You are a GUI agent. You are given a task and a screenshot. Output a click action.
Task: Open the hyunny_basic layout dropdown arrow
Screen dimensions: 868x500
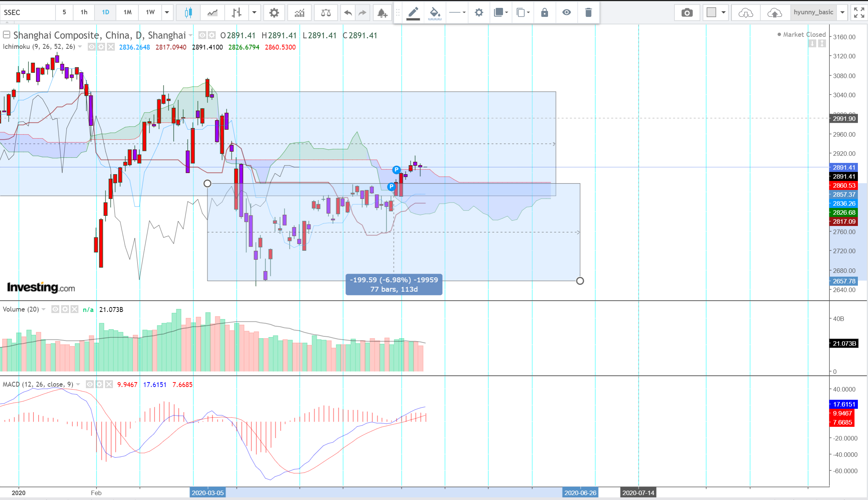(x=842, y=12)
